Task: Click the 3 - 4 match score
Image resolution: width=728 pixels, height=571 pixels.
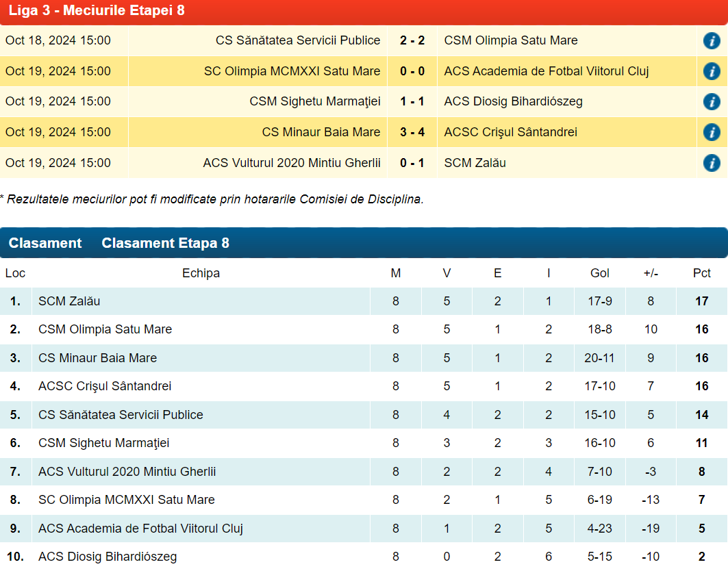Action: click(412, 132)
